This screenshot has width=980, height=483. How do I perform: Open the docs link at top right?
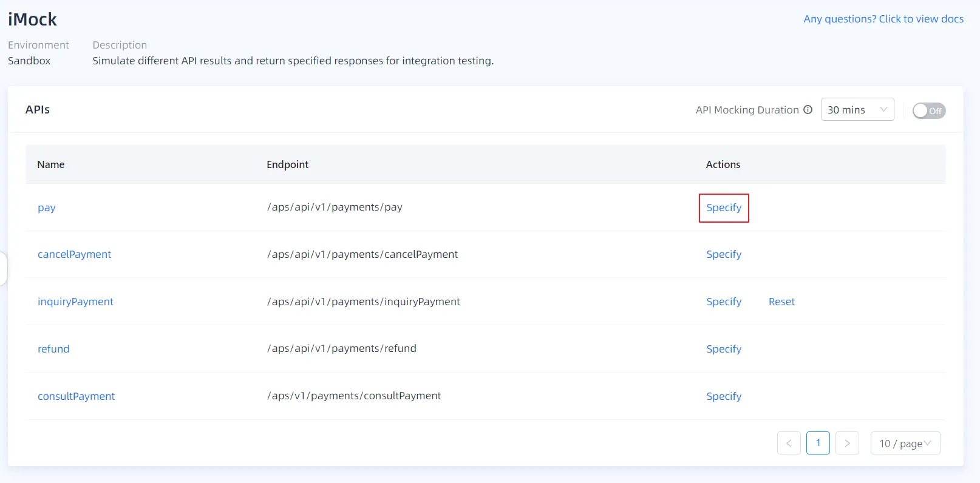[x=883, y=19]
